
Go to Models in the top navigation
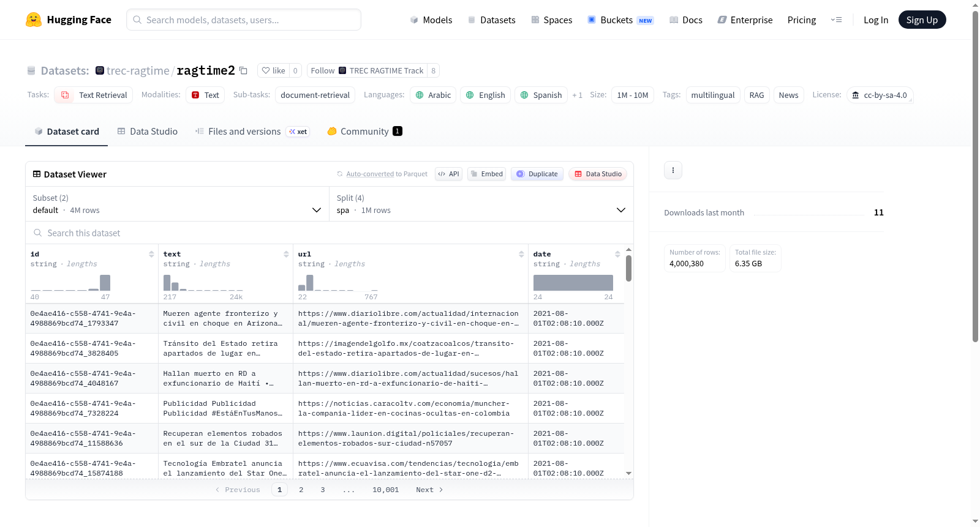(x=431, y=20)
